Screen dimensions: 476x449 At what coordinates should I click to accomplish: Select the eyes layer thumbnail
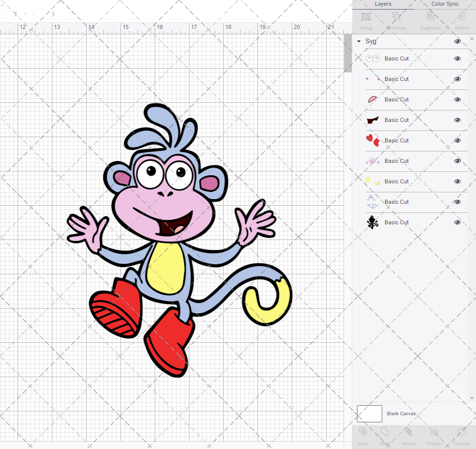tap(373, 59)
